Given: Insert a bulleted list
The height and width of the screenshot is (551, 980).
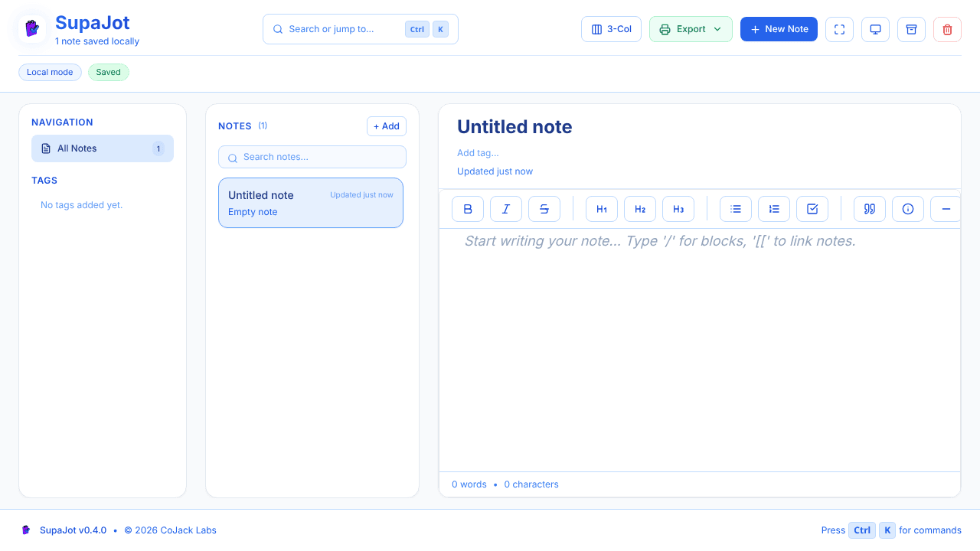Looking at the screenshot, I should [x=736, y=209].
